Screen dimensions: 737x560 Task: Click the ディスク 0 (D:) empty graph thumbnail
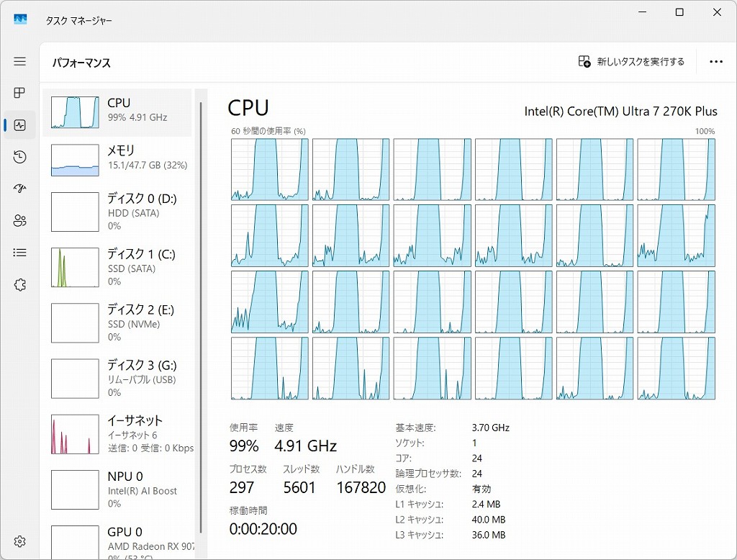(75, 212)
